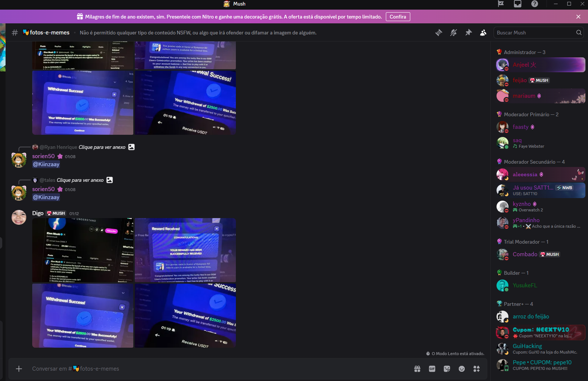This screenshot has height=381, width=588.
Task: Click the @Kiinzaay mention in second sorien50 message
Action: pos(46,197)
